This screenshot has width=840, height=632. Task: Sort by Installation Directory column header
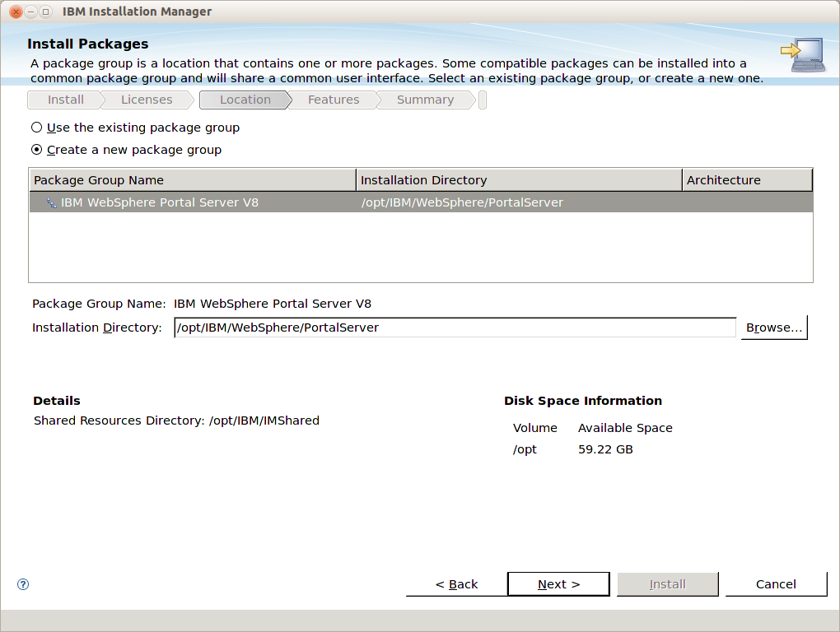[x=519, y=180]
